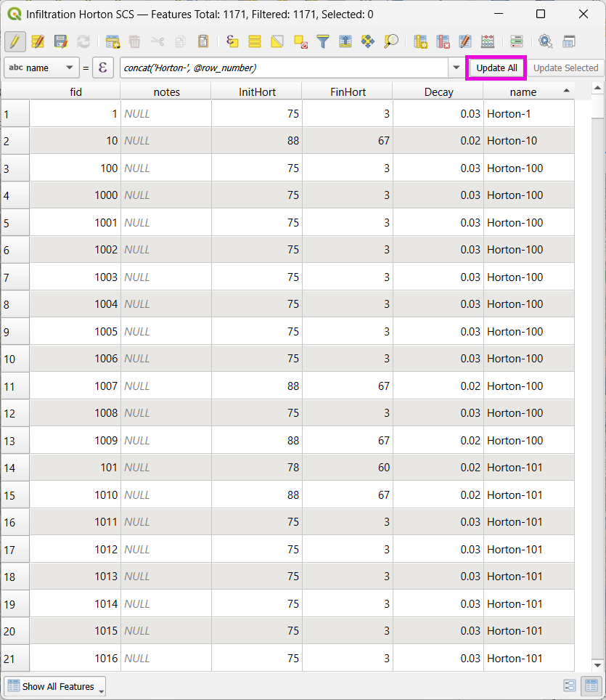Open the filter funnel icon menu
Viewport: 606px width, 700px height.
pos(323,41)
